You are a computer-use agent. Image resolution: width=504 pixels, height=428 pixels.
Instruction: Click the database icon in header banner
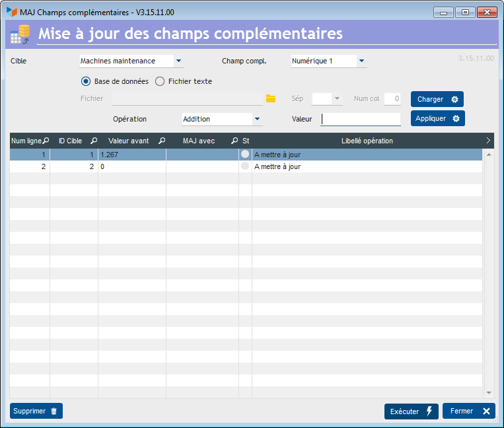(x=20, y=34)
